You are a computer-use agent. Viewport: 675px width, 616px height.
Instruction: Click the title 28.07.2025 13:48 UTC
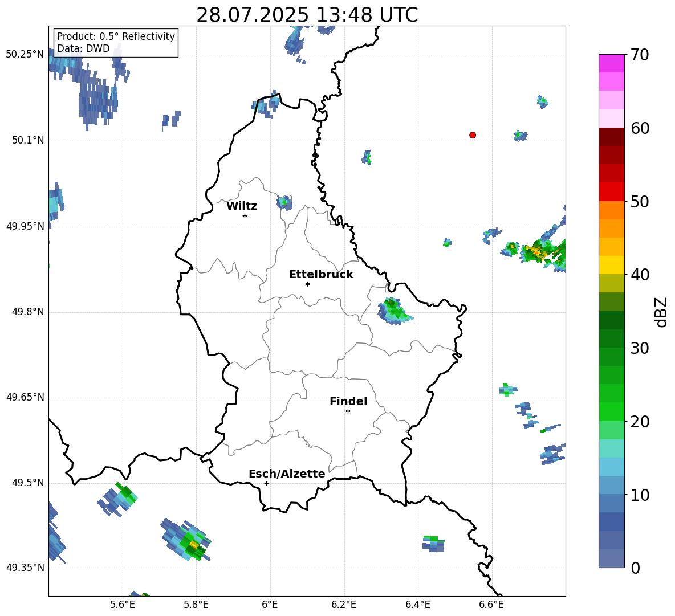click(307, 15)
